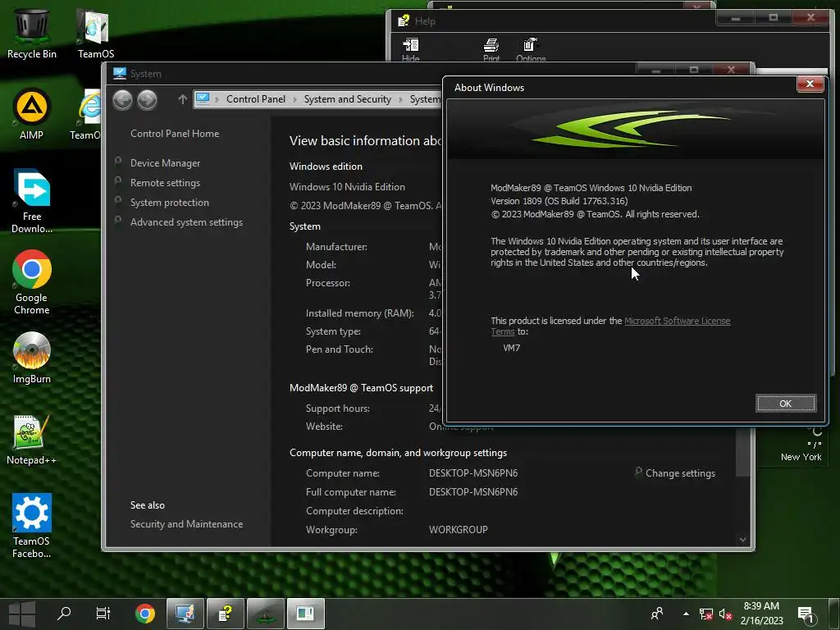Click the Chrome taskbar icon
The height and width of the screenshot is (630, 840).
click(x=144, y=614)
